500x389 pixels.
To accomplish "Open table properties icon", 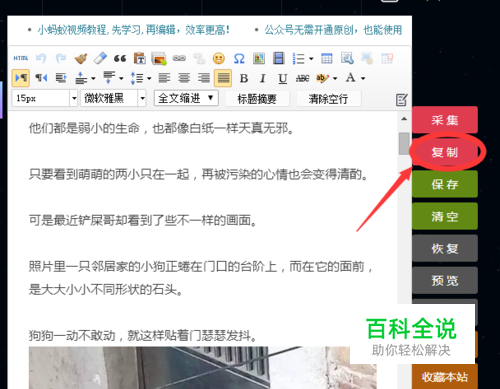I will click(x=367, y=58).
